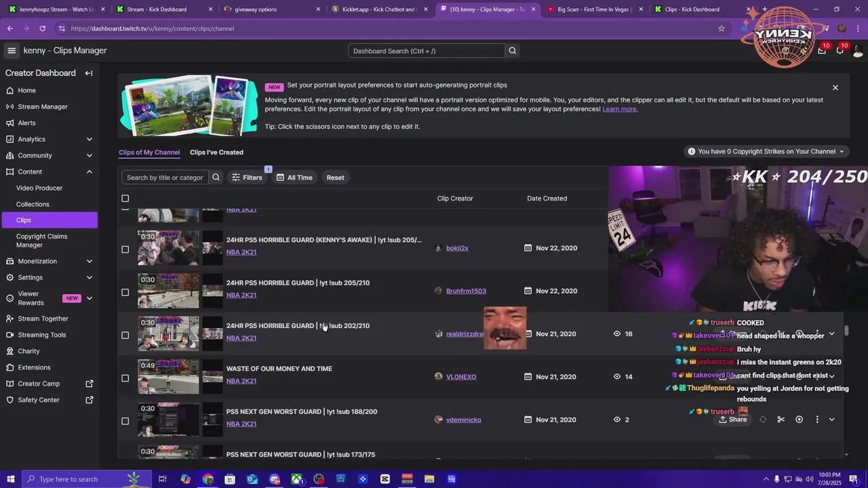Viewport: 868px width, 488px height.
Task: Expand the Viewer Rewards sidebar section
Action: click(89, 298)
